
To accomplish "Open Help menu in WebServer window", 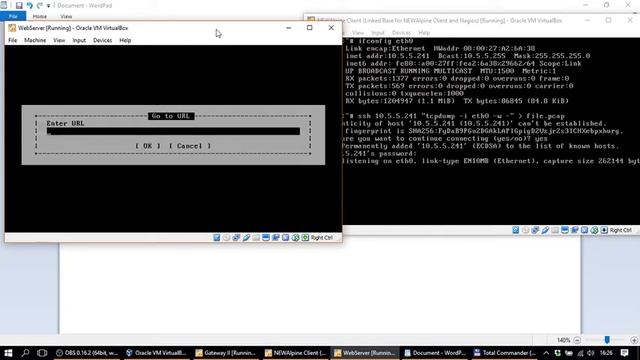I will tap(125, 40).
